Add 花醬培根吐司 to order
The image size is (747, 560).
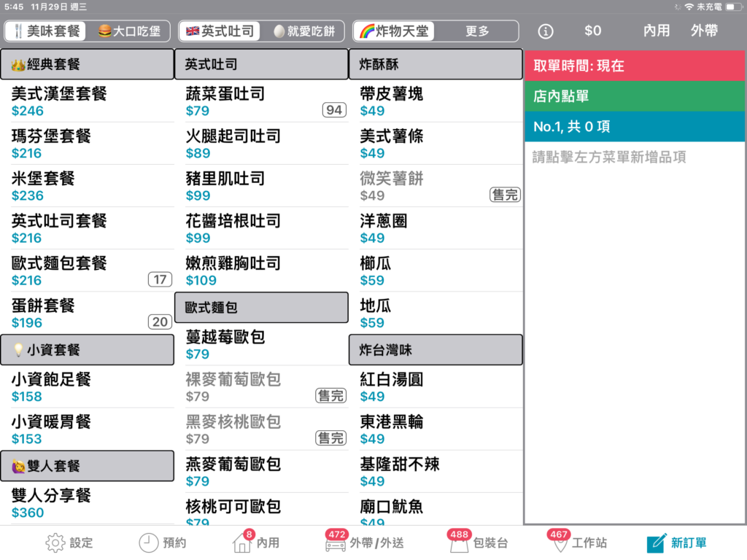[x=262, y=228]
